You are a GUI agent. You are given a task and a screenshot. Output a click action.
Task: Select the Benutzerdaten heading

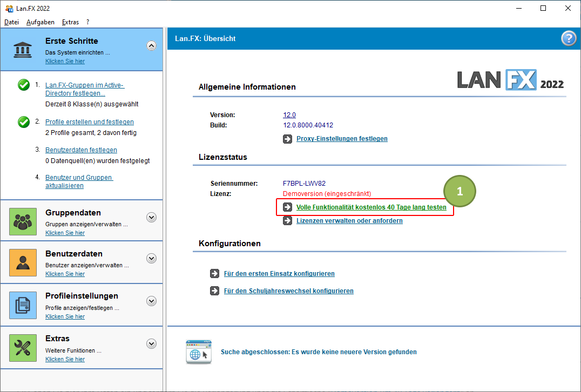74,254
